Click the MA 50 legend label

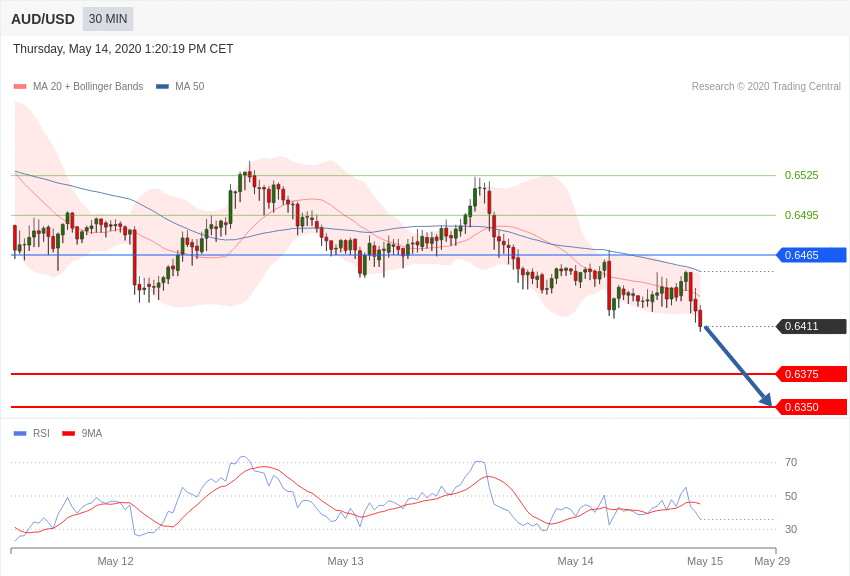click(x=190, y=86)
